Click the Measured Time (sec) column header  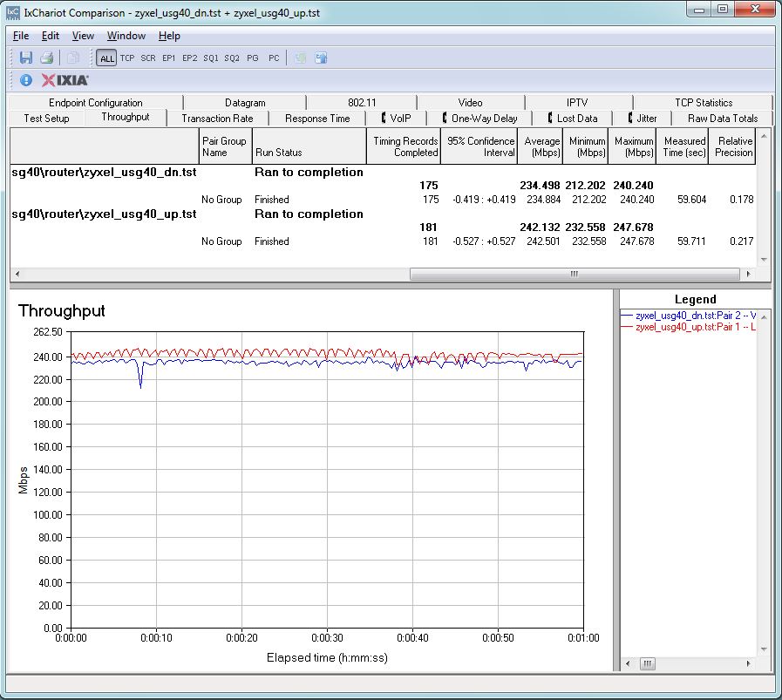coord(683,146)
